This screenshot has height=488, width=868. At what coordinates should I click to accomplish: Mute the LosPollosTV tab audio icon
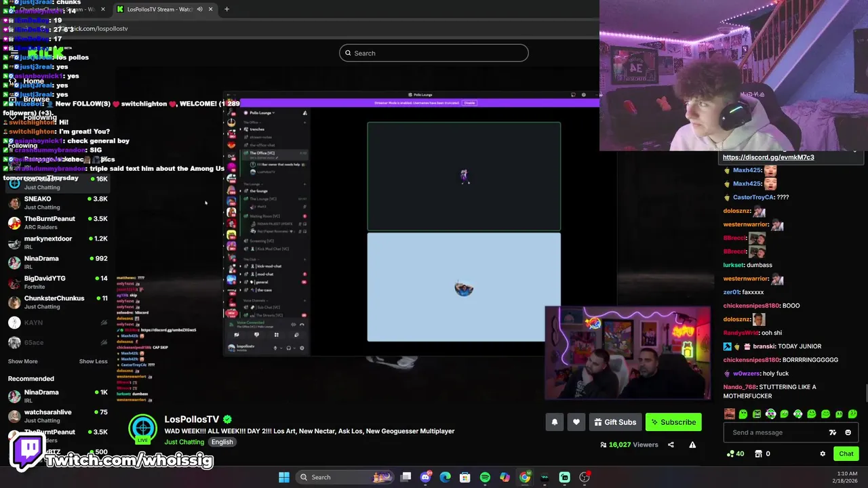point(199,9)
